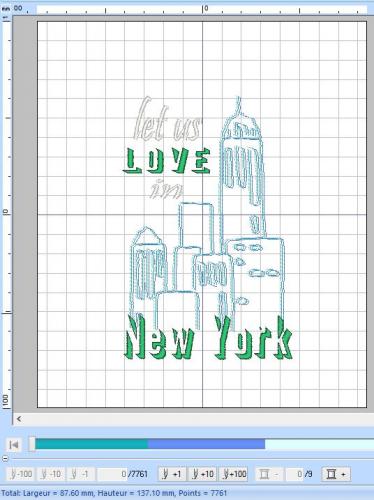Advance one hundred stitches with +100
374x500 pixels.
coord(233,474)
